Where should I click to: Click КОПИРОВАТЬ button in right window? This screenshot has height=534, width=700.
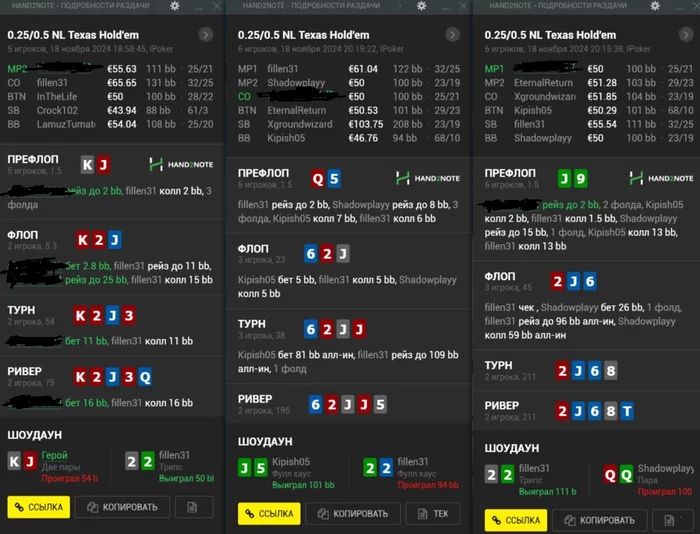600,520
